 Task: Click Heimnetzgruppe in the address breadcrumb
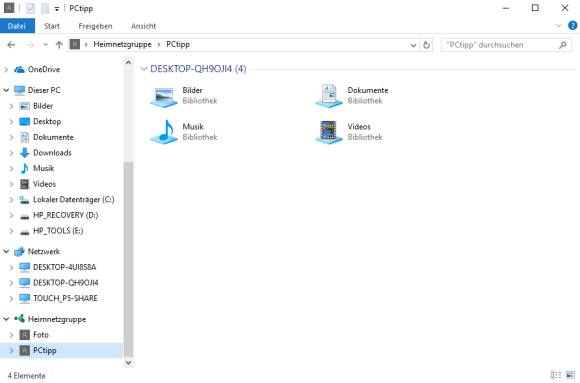tap(122, 44)
